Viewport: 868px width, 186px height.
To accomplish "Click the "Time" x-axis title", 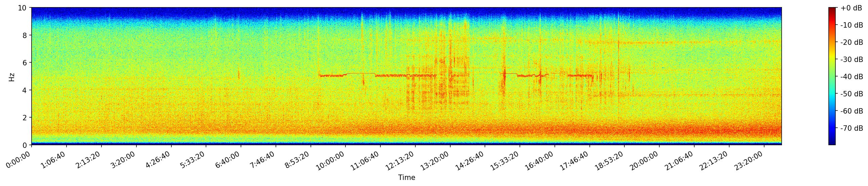I will click(x=406, y=178).
